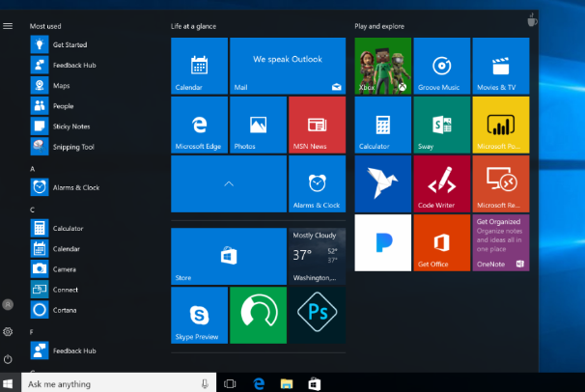
Task: Click the letter C header in the app list
Action: click(x=33, y=209)
